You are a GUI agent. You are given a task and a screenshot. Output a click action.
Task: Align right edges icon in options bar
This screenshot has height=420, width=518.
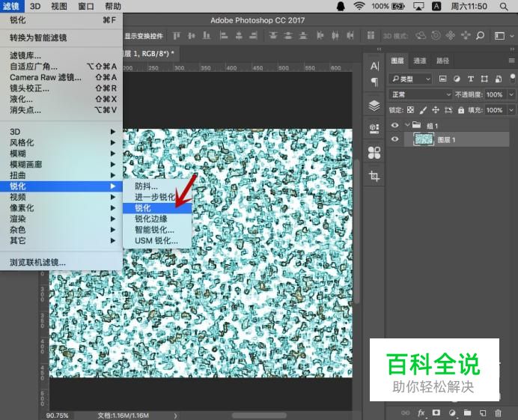pyautogui.click(x=253, y=36)
